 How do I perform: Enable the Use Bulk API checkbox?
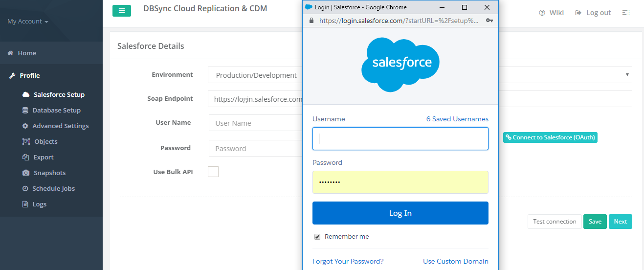(x=213, y=172)
